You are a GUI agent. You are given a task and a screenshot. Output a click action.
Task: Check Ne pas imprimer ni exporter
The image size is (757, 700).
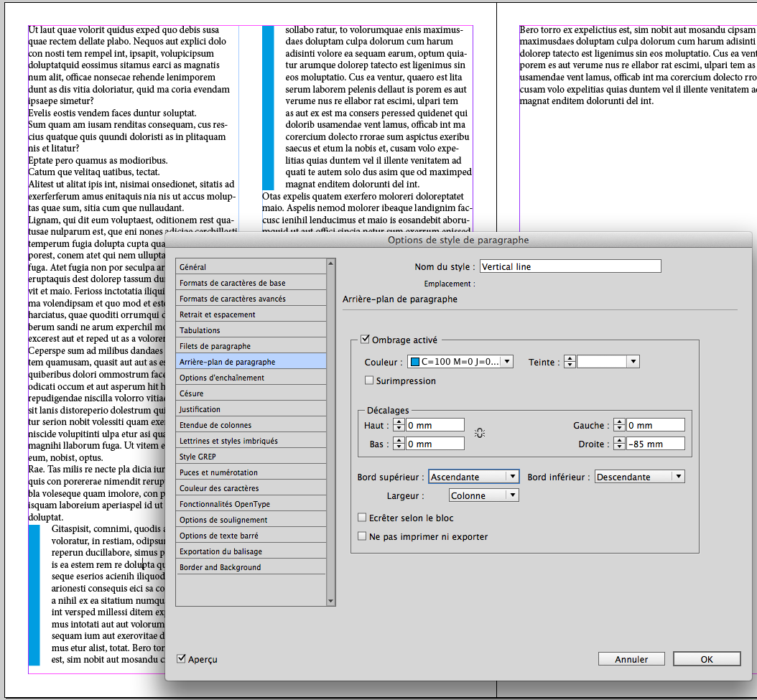362,536
